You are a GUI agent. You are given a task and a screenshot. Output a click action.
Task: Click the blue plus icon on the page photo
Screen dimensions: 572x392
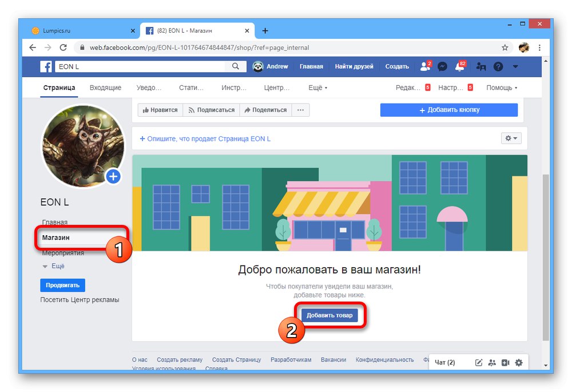pos(113,177)
